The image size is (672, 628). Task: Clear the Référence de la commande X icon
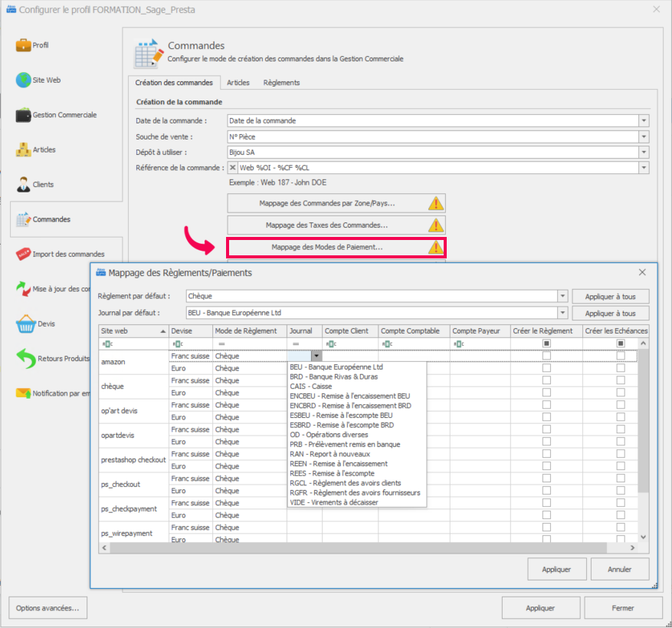coord(233,168)
